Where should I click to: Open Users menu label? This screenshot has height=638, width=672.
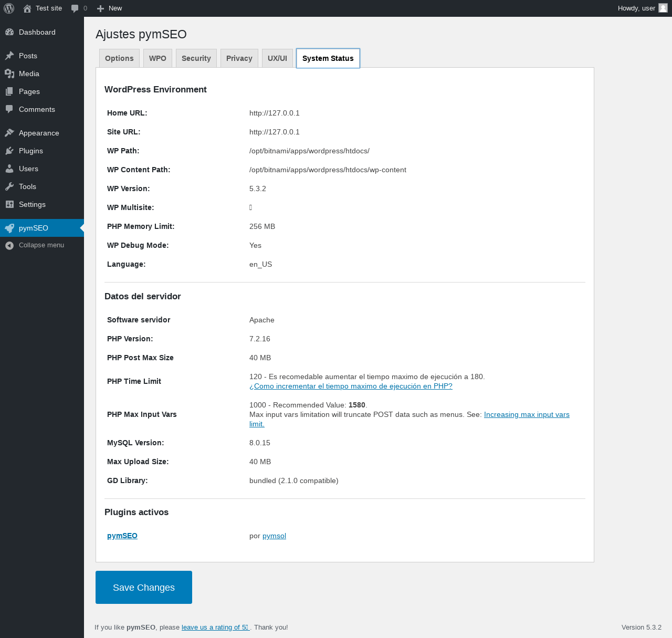coord(28,169)
